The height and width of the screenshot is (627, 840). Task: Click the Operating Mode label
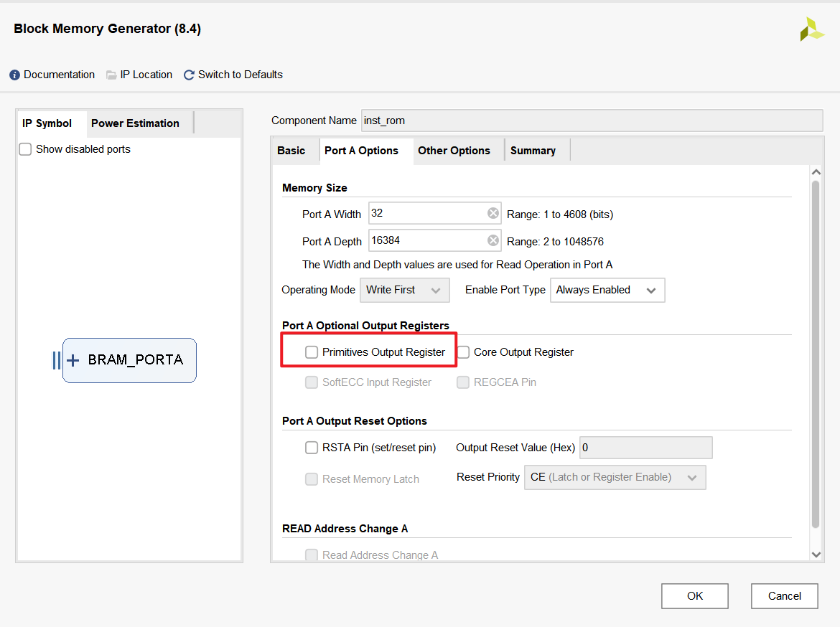(318, 290)
